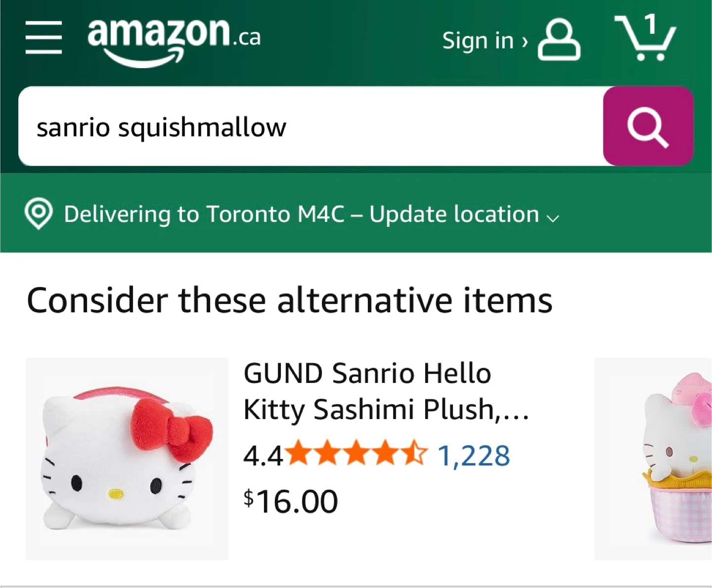The width and height of the screenshot is (712, 588).
Task: Open GUND Sanrio Hello Kitty Sashimi Plush title
Action: (386, 391)
